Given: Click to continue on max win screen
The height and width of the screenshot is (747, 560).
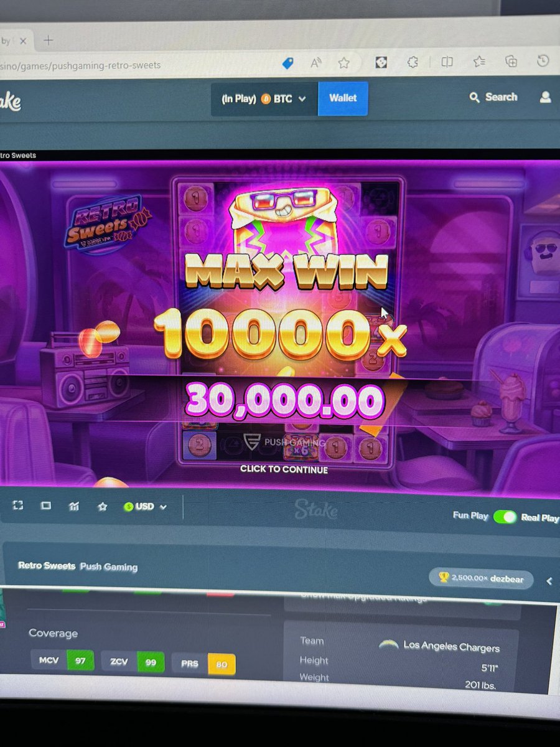Looking at the screenshot, I should pos(284,469).
